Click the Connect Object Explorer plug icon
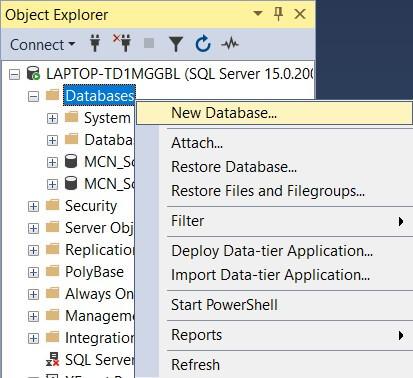This screenshot has height=378, width=413. click(x=95, y=44)
